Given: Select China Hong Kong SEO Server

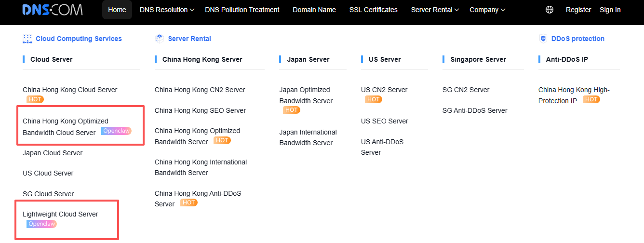Looking at the screenshot, I should (200, 110).
